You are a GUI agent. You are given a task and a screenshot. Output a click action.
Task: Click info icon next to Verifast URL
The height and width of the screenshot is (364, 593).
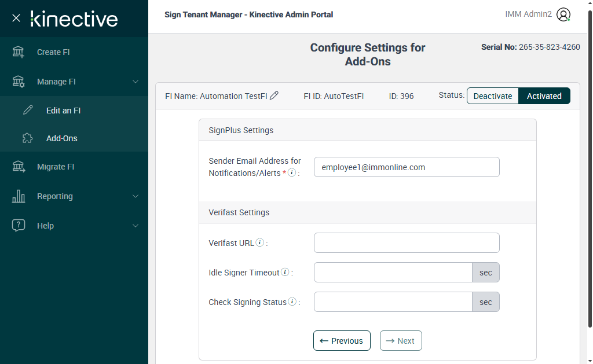(260, 242)
